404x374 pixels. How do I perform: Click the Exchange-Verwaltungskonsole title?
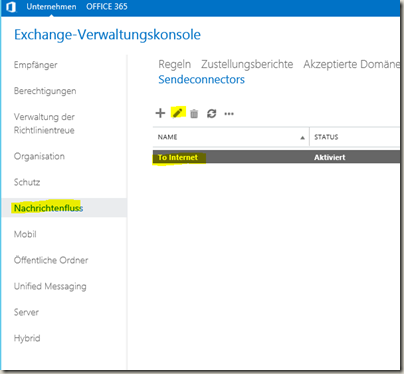pyautogui.click(x=107, y=35)
